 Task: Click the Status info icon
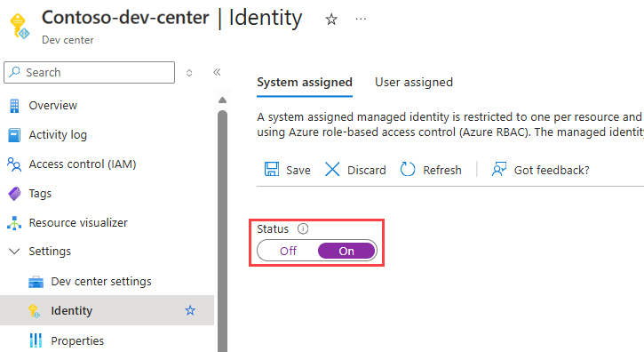[303, 228]
